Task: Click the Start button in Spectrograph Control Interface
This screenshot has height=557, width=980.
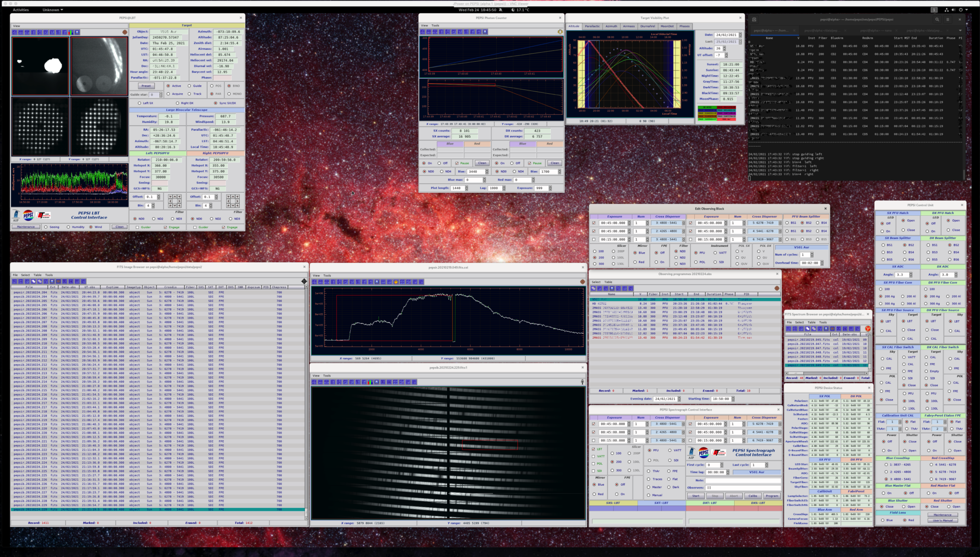Action: (x=695, y=496)
